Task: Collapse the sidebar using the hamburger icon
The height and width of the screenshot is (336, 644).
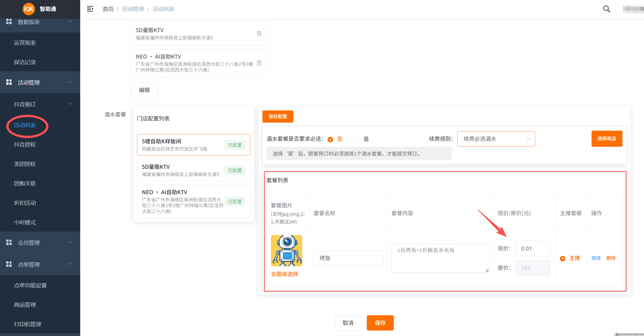Action: [x=90, y=9]
